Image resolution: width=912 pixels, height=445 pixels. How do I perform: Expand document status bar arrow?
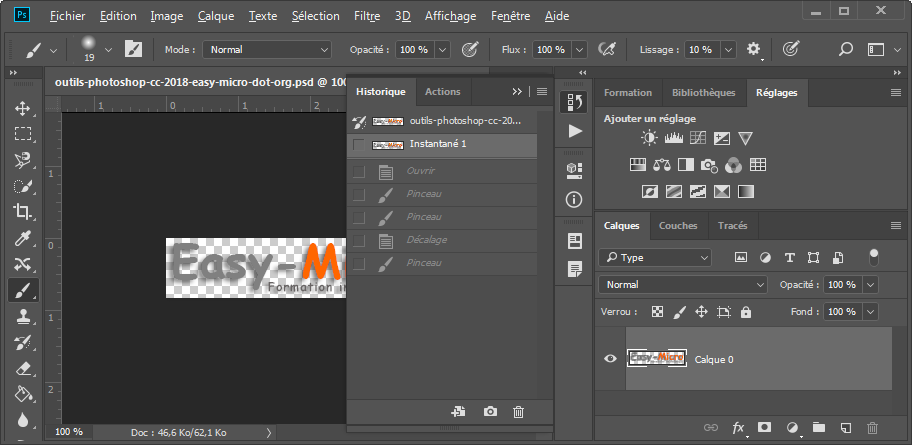pyautogui.click(x=268, y=432)
